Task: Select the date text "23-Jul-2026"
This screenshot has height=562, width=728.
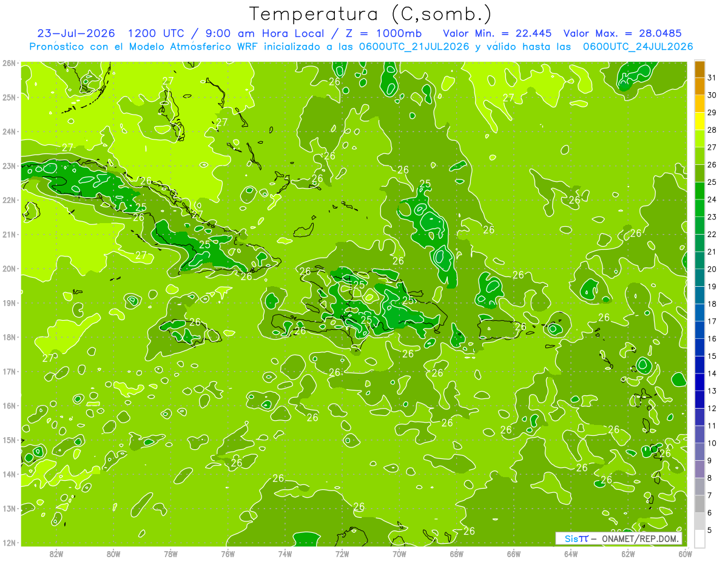Action: pyautogui.click(x=77, y=33)
